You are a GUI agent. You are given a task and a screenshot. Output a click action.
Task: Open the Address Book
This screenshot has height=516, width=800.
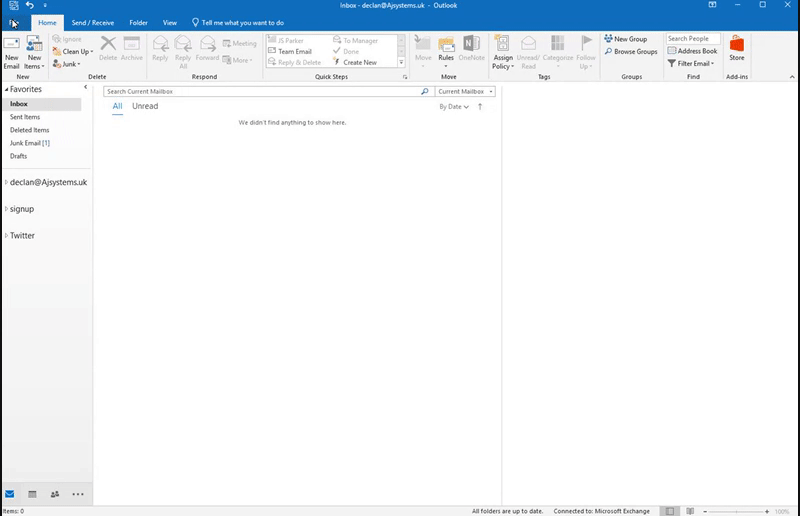(x=692, y=51)
